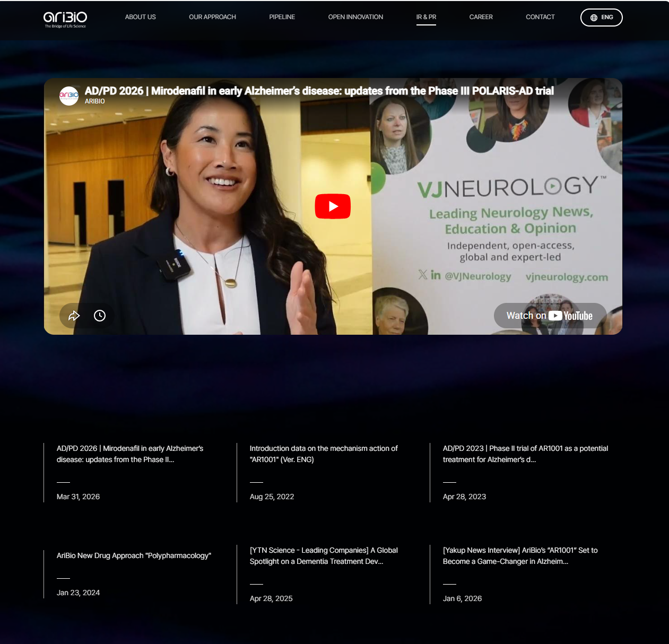Open the OPEN INNOVATION menu
The image size is (669, 644).
coord(355,17)
